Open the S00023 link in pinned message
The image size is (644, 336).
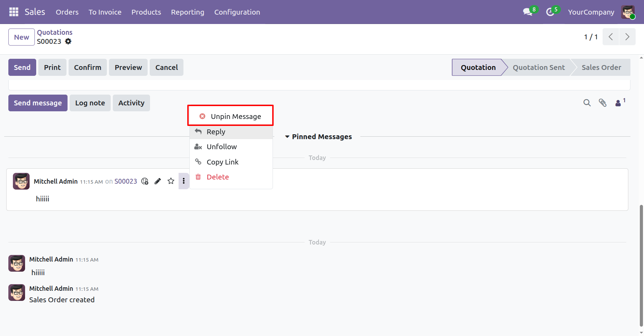click(x=126, y=181)
